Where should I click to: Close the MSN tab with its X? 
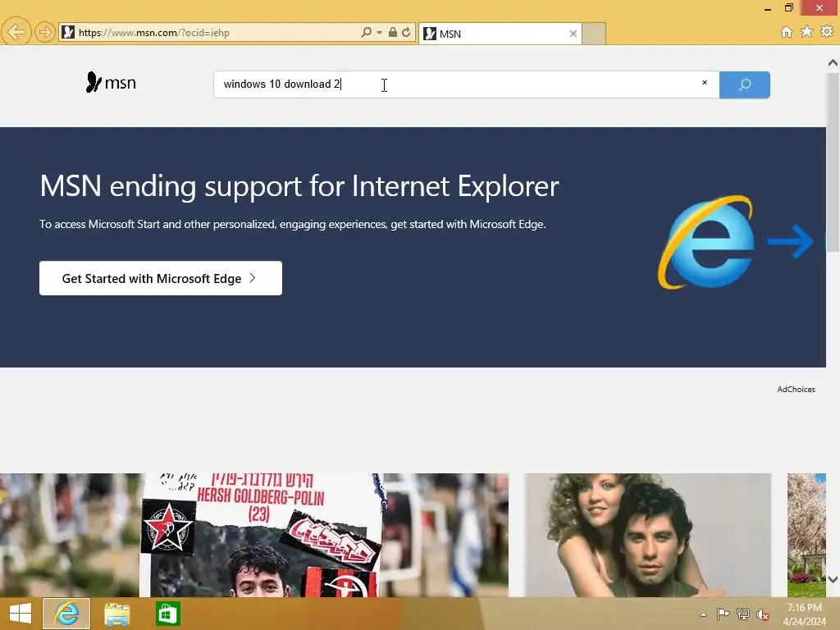pos(573,34)
